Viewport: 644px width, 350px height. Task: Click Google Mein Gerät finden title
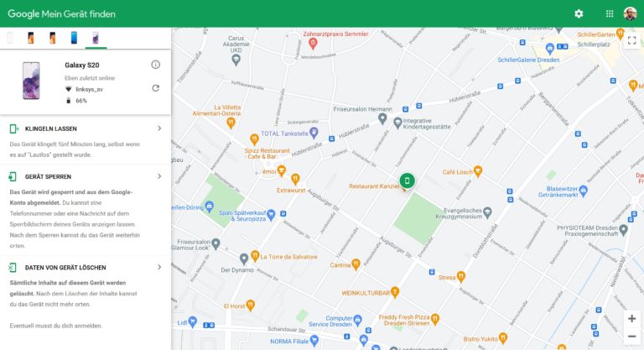pos(61,13)
